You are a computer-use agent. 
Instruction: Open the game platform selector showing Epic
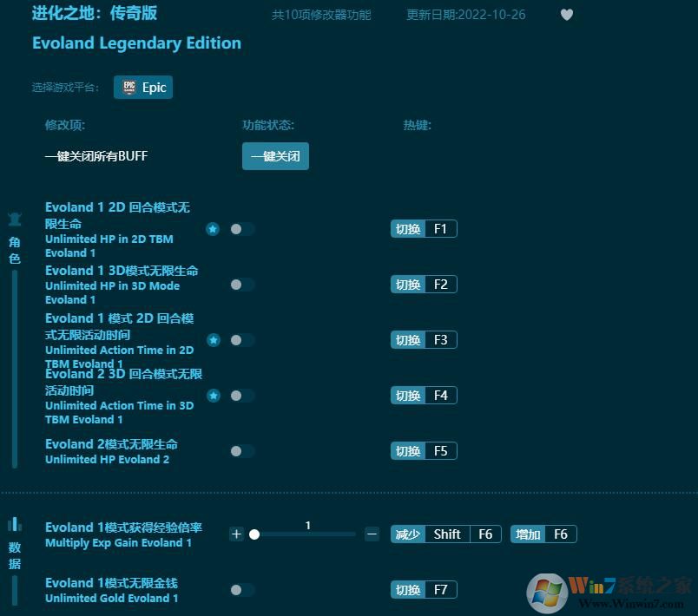point(142,87)
